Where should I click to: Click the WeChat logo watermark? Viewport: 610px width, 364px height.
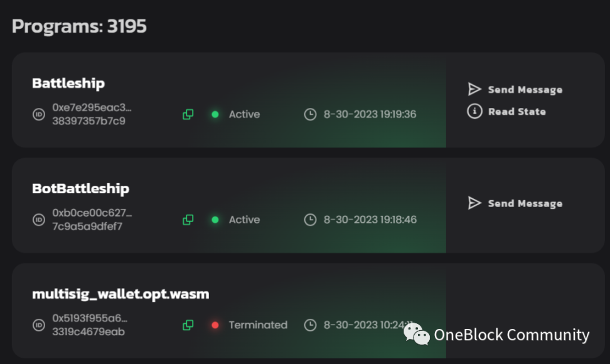tap(416, 334)
